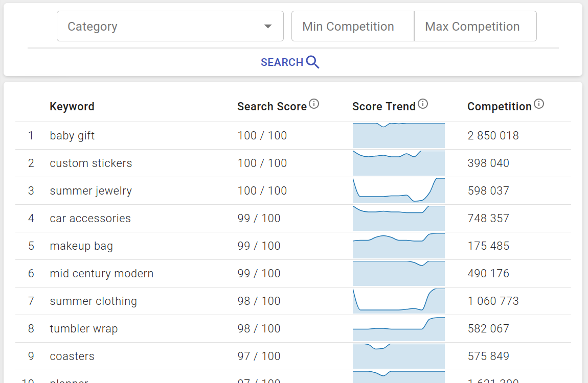588x383 pixels.
Task: Click the Score Trend column header
Action: [383, 107]
